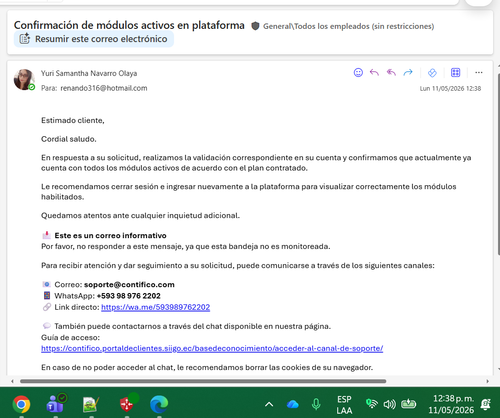Viewport: 500px width, 418px height.
Task: Click Resumir este correo electrónico button
Action: click(x=94, y=39)
